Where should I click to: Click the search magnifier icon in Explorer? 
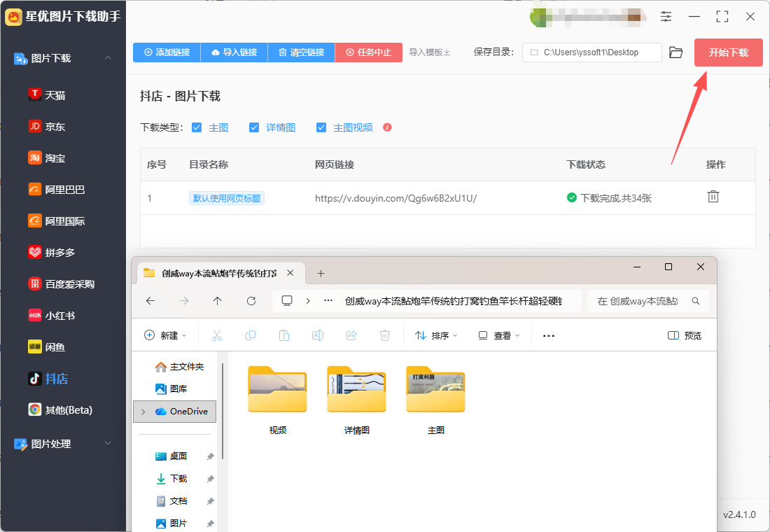pos(696,301)
